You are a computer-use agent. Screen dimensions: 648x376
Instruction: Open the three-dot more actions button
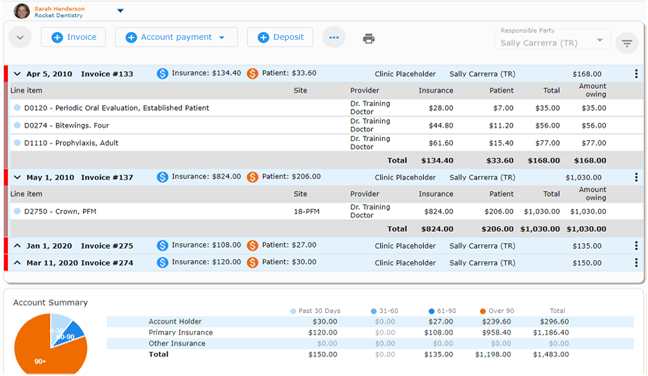coord(334,38)
